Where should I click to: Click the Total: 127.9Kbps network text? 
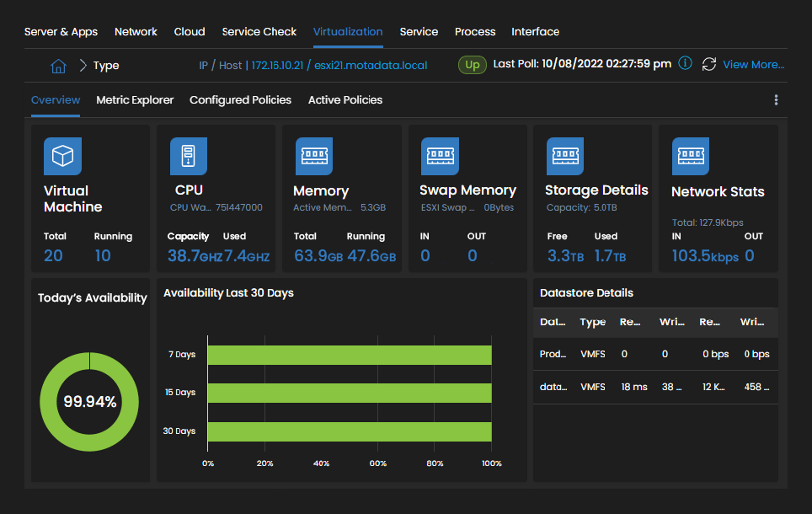click(708, 222)
